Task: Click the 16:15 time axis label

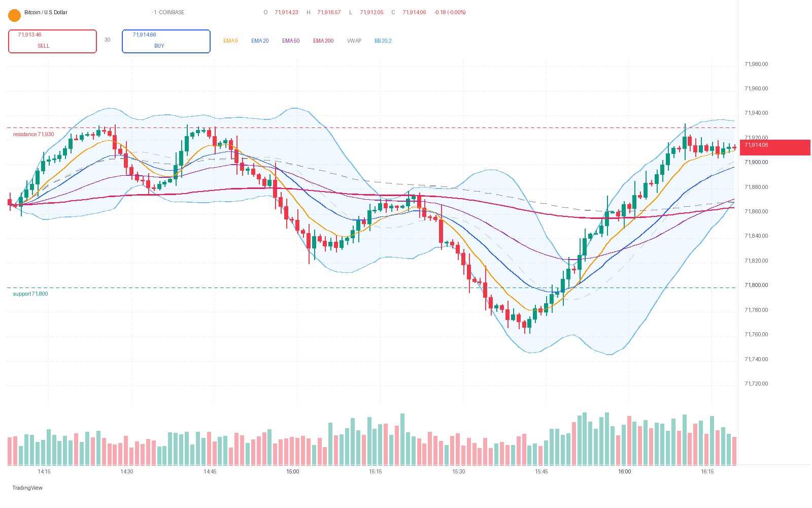Action: (x=707, y=471)
